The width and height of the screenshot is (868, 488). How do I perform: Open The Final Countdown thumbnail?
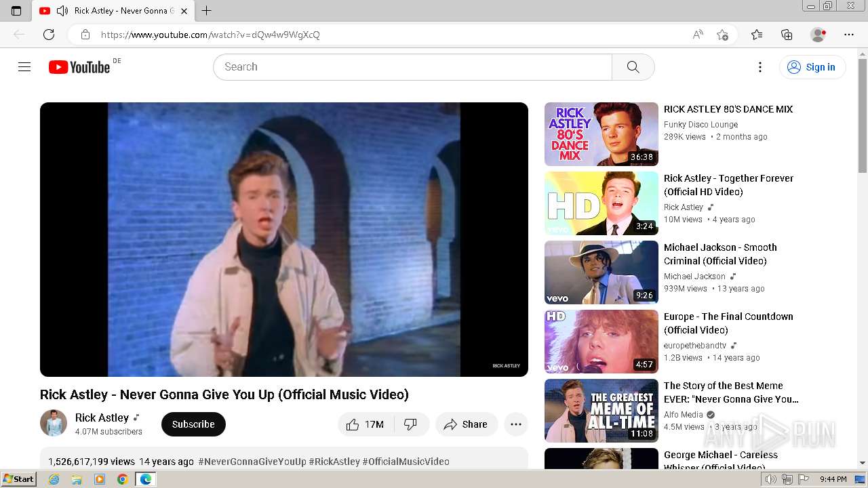coord(601,342)
